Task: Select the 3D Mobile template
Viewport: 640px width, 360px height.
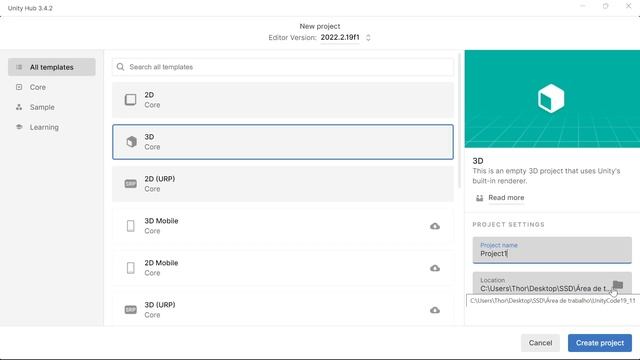Action: coord(283,226)
